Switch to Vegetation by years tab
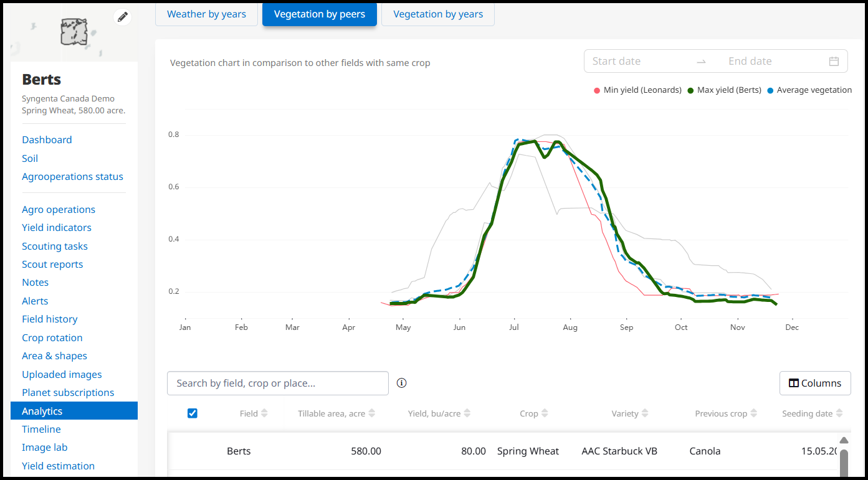This screenshot has height=480, width=868. pos(437,14)
